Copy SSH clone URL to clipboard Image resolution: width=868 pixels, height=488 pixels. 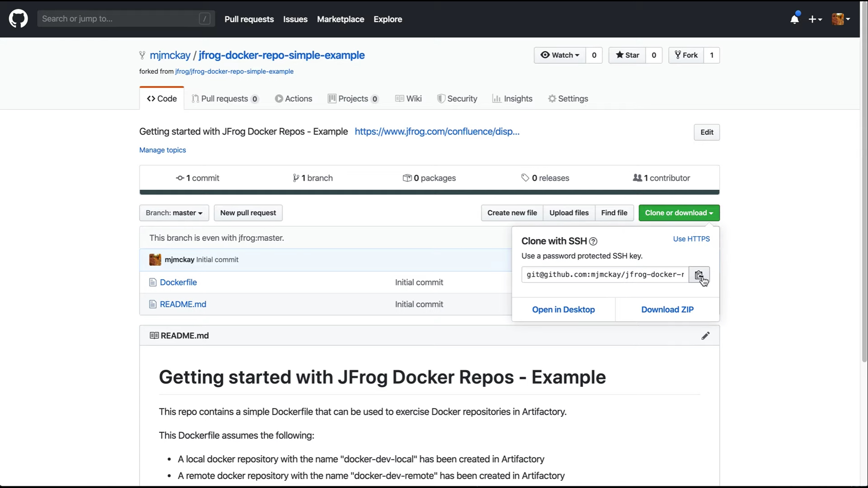698,275
